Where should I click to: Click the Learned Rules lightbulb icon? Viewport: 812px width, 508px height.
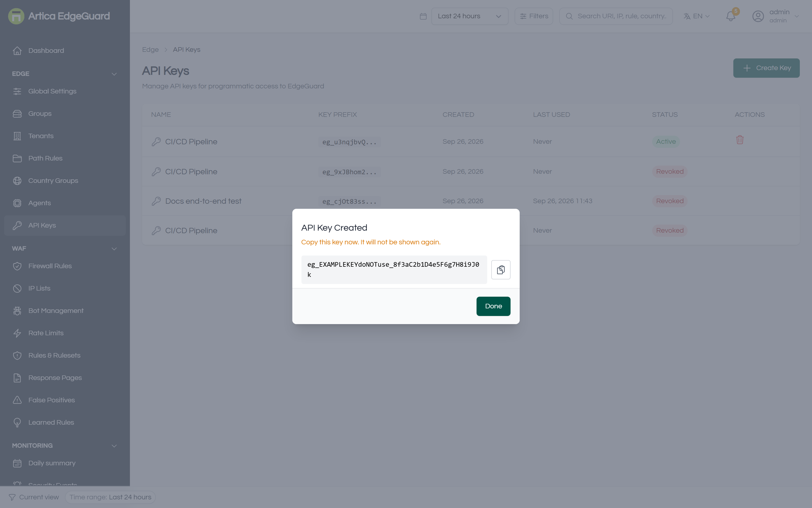17,422
